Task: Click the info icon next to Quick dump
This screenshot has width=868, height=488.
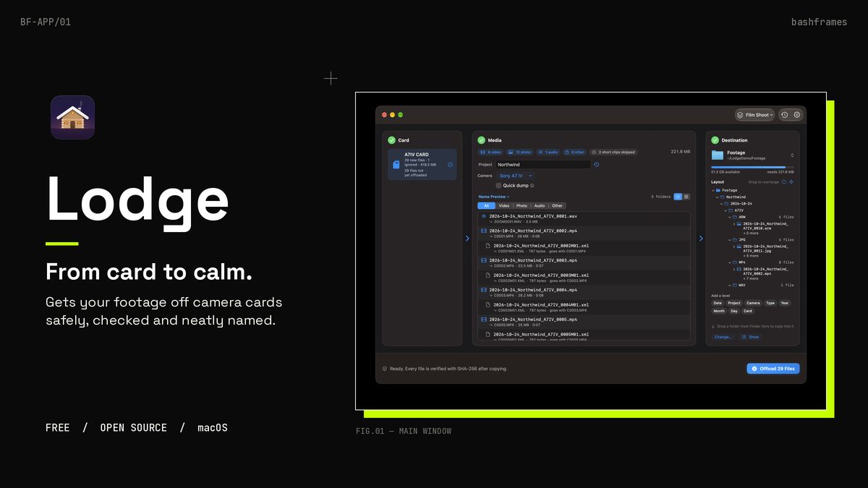Action: pos(532,186)
